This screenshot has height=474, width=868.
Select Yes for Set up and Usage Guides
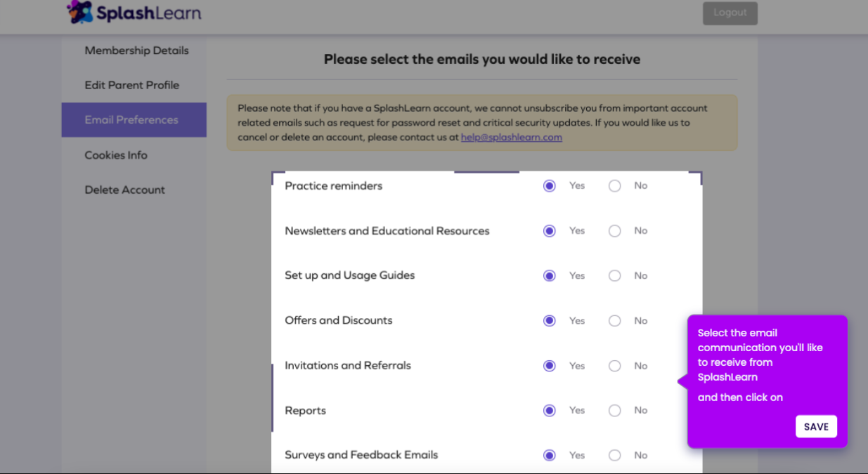point(549,275)
